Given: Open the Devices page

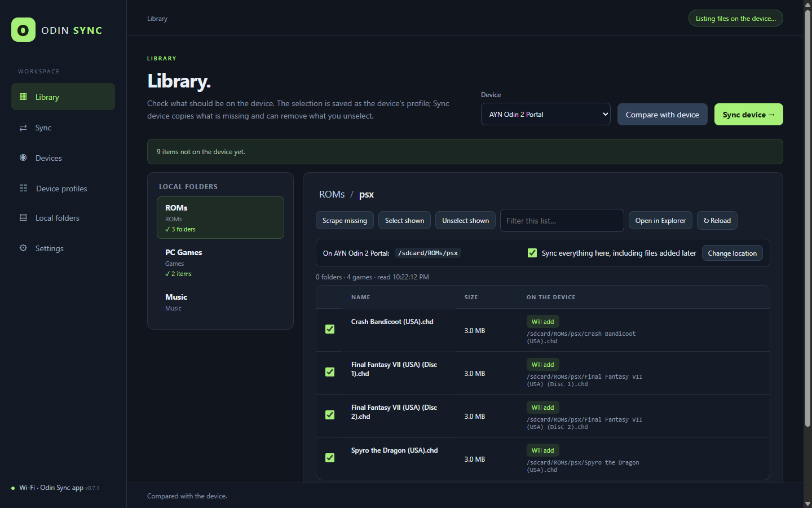Looking at the screenshot, I should pos(63,158).
